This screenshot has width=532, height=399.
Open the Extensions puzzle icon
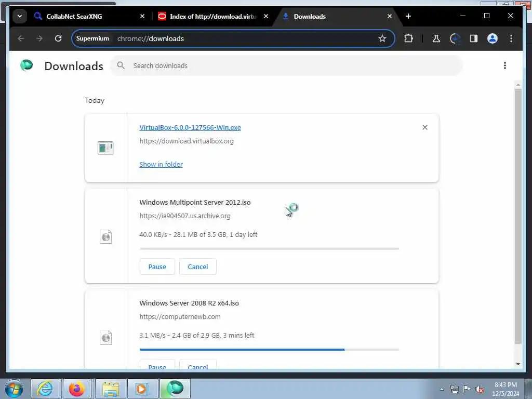pyautogui.click(x=408, y=38)
